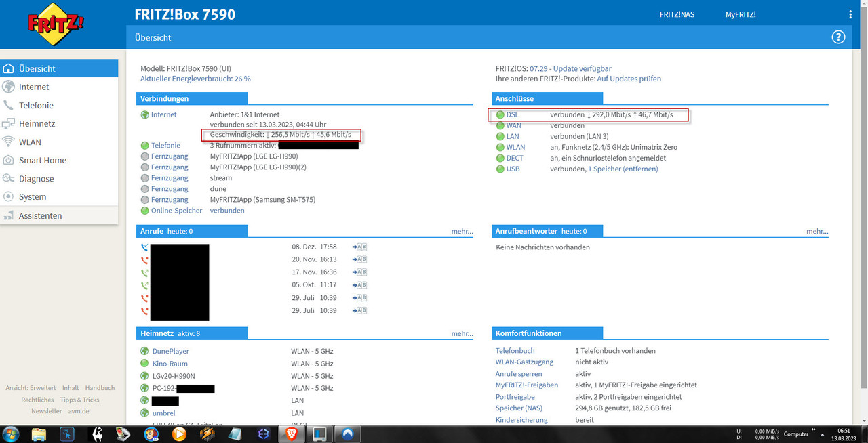Add 05. Okt. 11:17 caller to phonebook
This screenshot has width=868, height=443.
pos(359,285)
